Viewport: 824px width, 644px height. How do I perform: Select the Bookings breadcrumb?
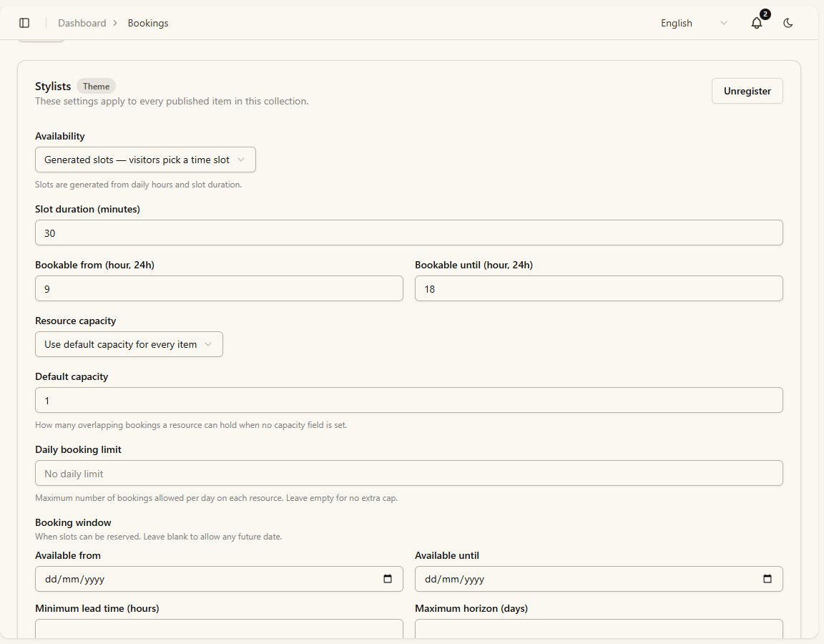click(148, 23)
